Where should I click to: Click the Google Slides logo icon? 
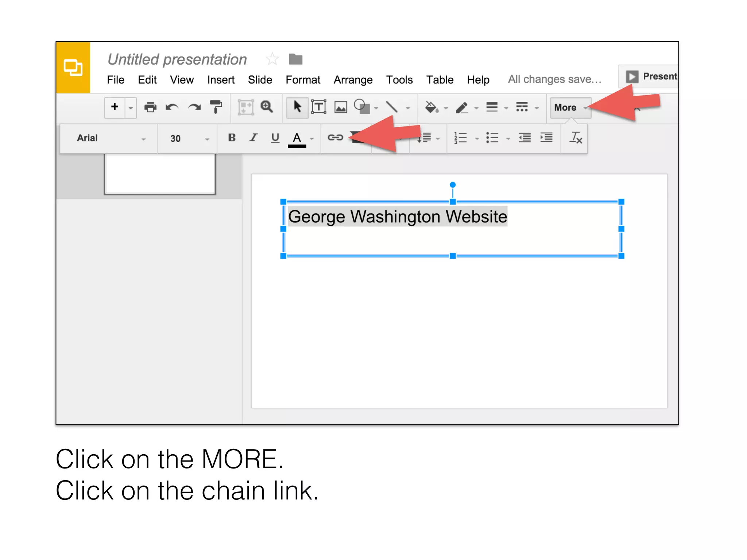click(x=73, y=67)
